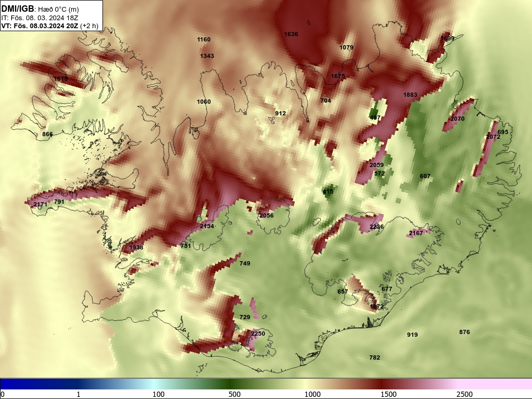Viewport: 532px width, 399px height.
Task: Select the 2167 height value
Action: point(416,233)
